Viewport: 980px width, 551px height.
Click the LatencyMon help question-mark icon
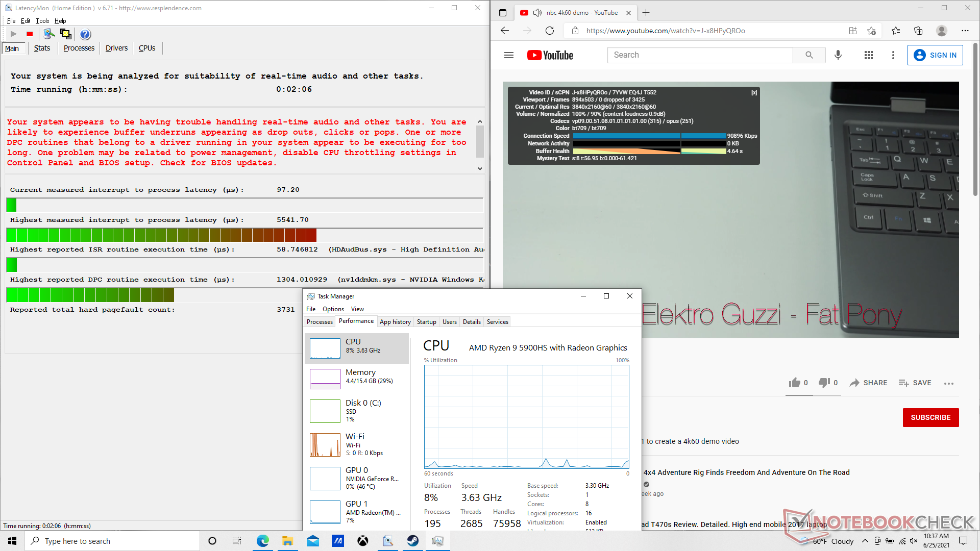85,34
